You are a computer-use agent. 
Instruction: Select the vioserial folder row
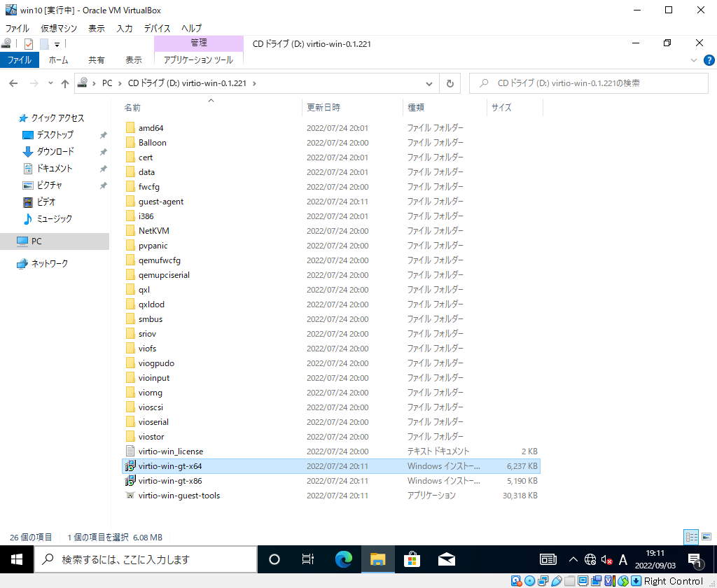[x=331, y=422]
